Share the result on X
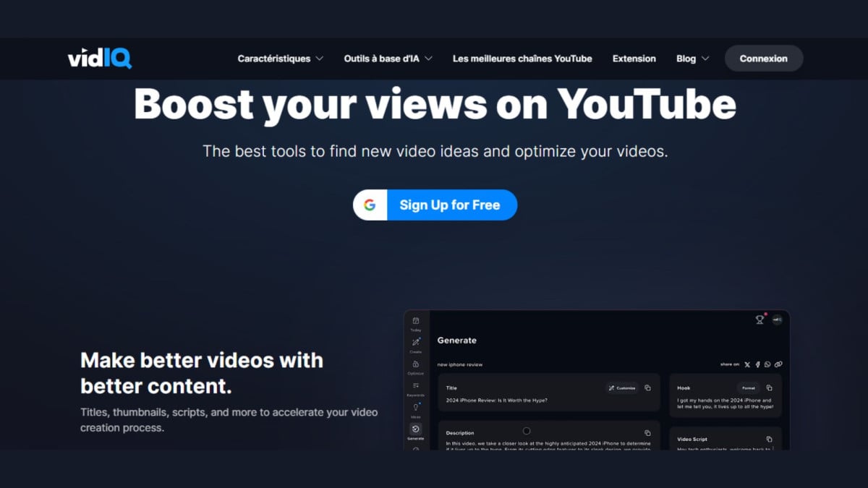Viewport: 868px width, 488px height. pos(747,364)
